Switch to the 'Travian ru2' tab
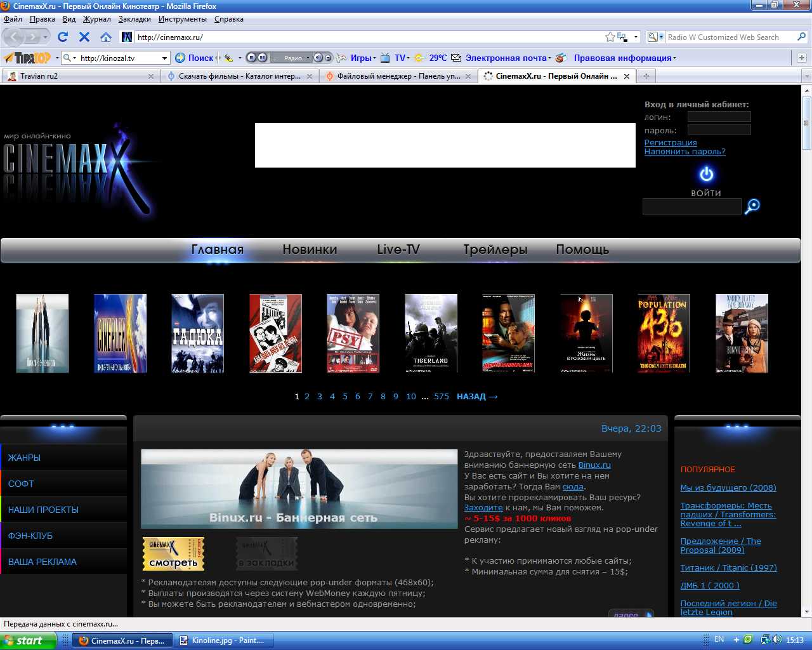812x650 pixels. click(x=39, y=76)
